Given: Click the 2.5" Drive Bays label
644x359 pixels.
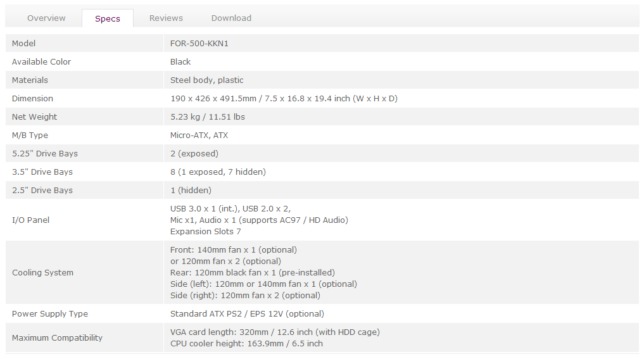Looking at the screenshot, I should pyautogui.click(x=42, y=191).
